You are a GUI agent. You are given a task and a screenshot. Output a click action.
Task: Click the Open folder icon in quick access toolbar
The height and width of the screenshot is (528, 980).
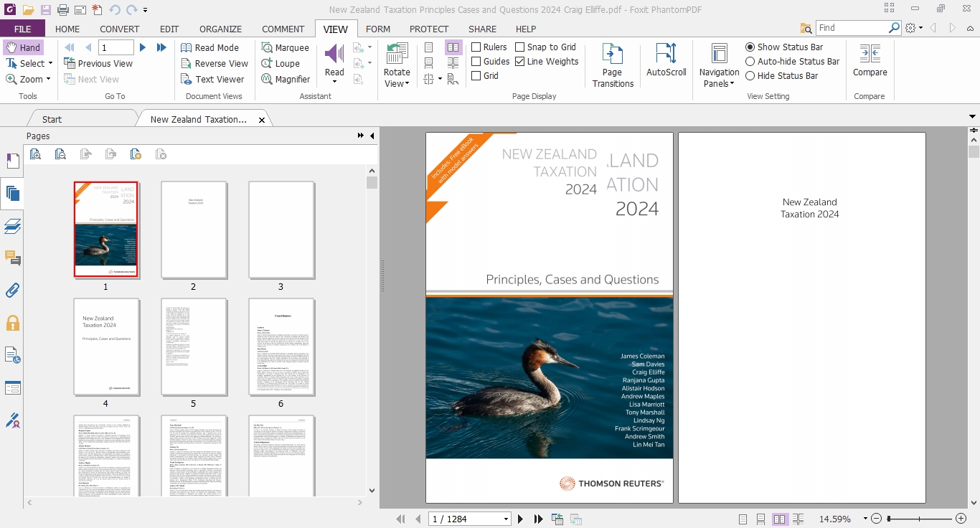tap(28, 10)
